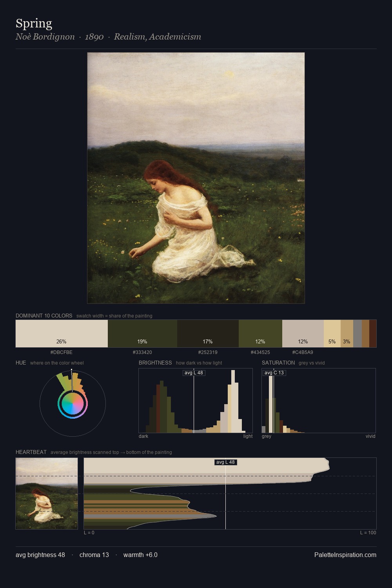Click the heartbeat painting thumbnail
The width and height of the screenshot is (392, 588).
pyautogui.click(x=47, y=494)
